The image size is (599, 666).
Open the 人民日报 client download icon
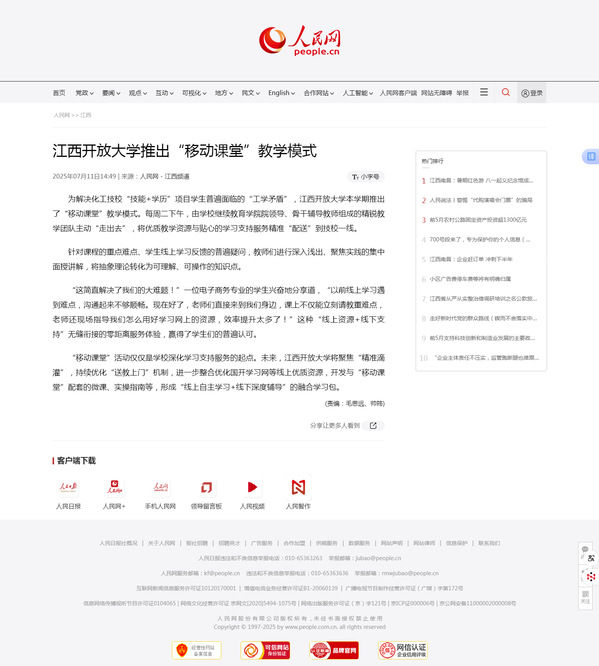pos(68,488)
